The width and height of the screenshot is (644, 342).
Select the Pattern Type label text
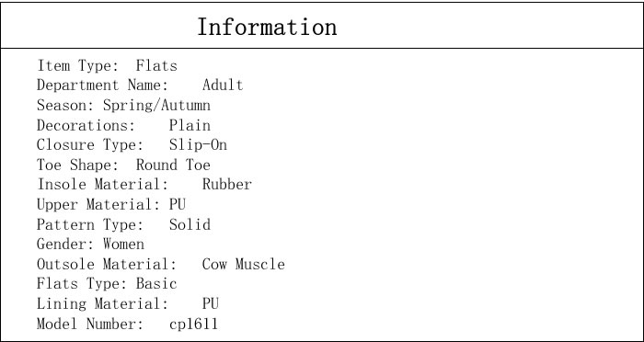pyautogui.click(x=90, y=224)
